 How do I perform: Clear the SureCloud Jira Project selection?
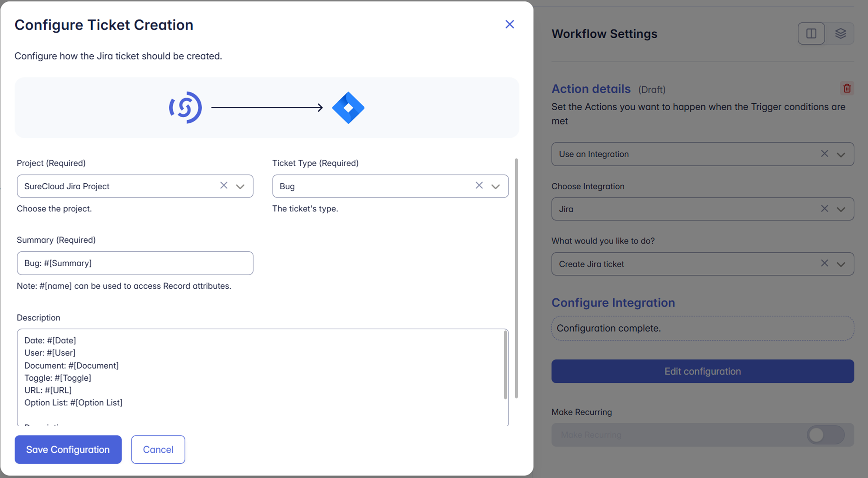[224, 185]
